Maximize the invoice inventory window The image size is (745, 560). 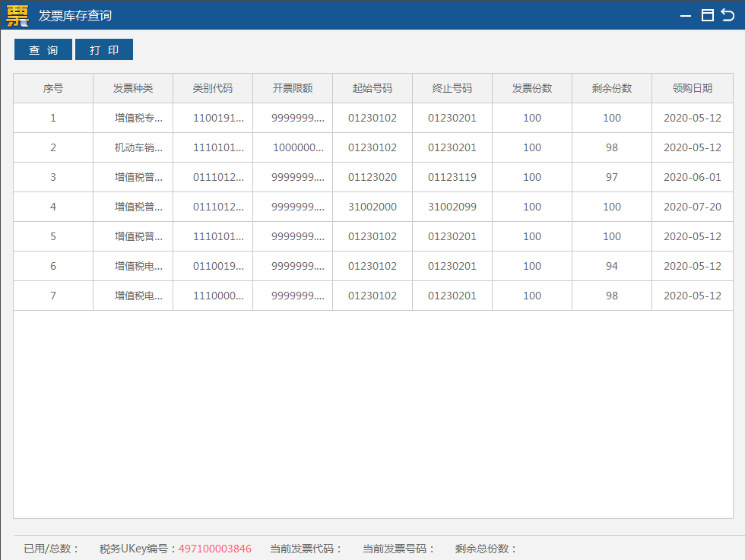tap(707, 15)
